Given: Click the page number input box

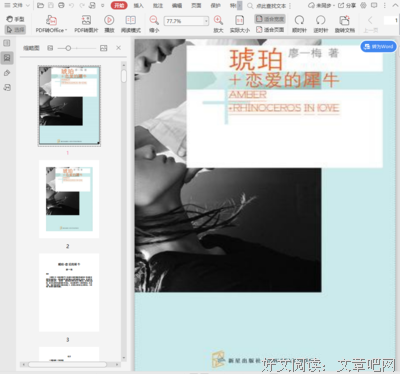Looking at the screenshot, I should [391, 20].
